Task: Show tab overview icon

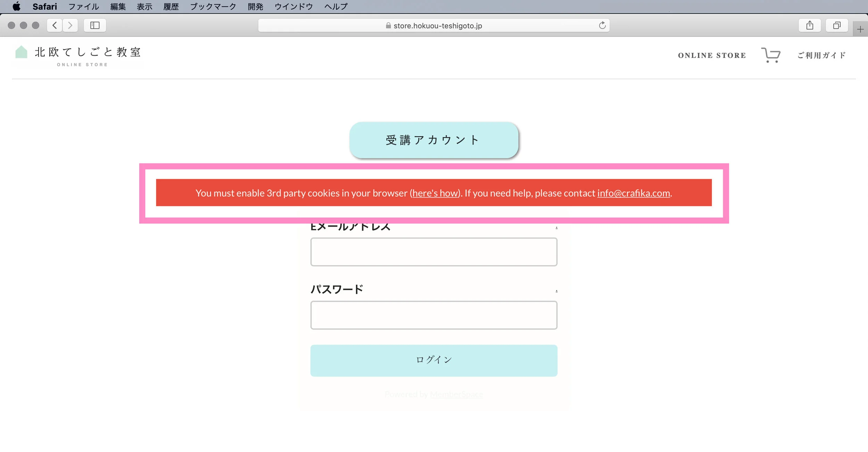Action: pyautogui.click(x=837, y=25)
